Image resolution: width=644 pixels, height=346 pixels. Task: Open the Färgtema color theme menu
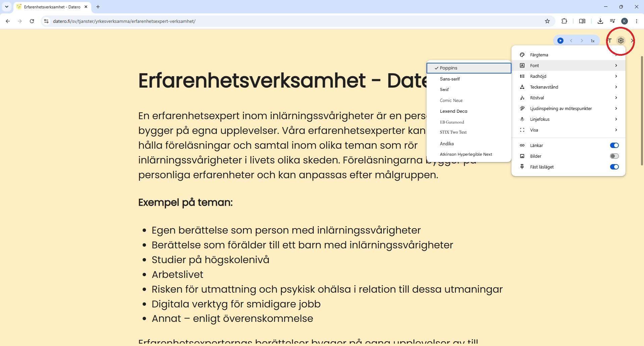click(568, 55)
